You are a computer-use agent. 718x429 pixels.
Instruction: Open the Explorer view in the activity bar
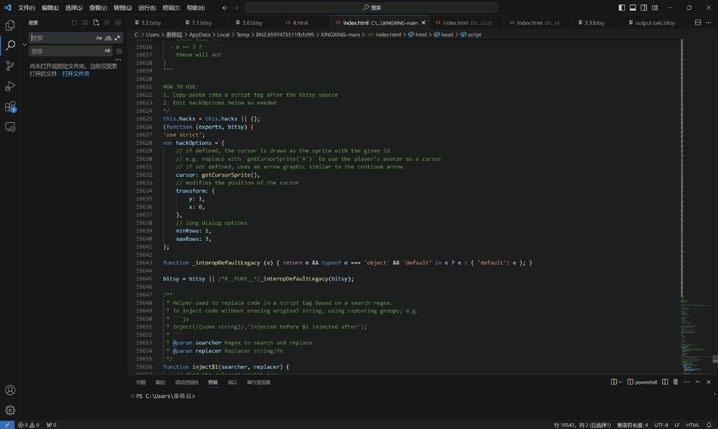[10, 25]
